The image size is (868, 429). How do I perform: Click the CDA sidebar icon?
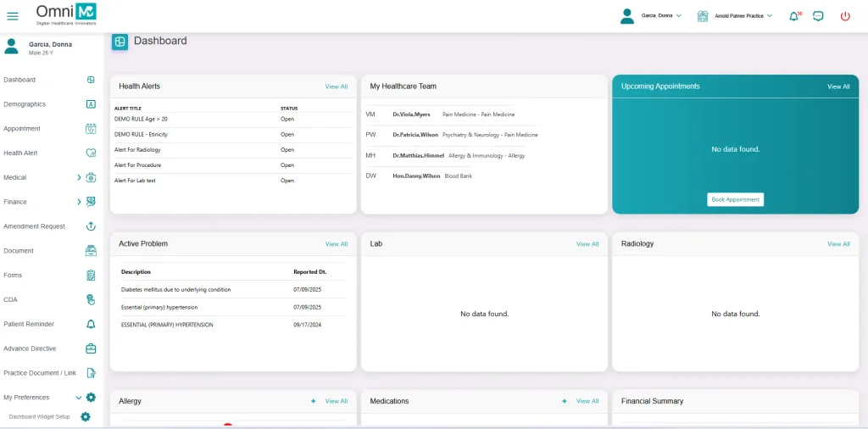pos(91,299)
